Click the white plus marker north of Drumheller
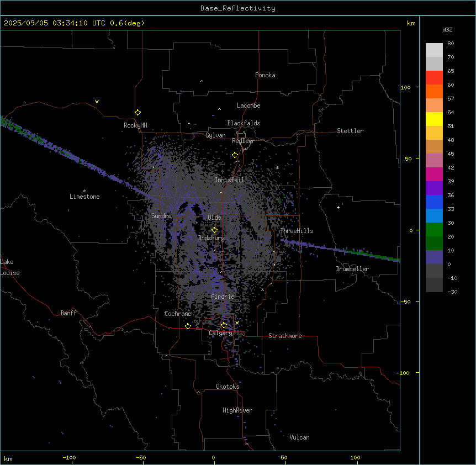Screen dimensions: 476x465 (x=338, y=207)
